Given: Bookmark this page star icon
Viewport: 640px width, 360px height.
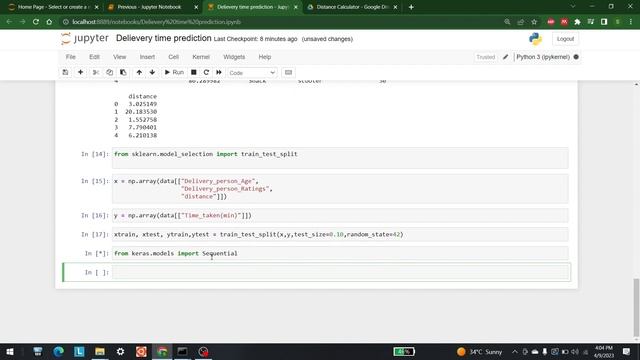Looking at the screenshot, I should point(534,22).
